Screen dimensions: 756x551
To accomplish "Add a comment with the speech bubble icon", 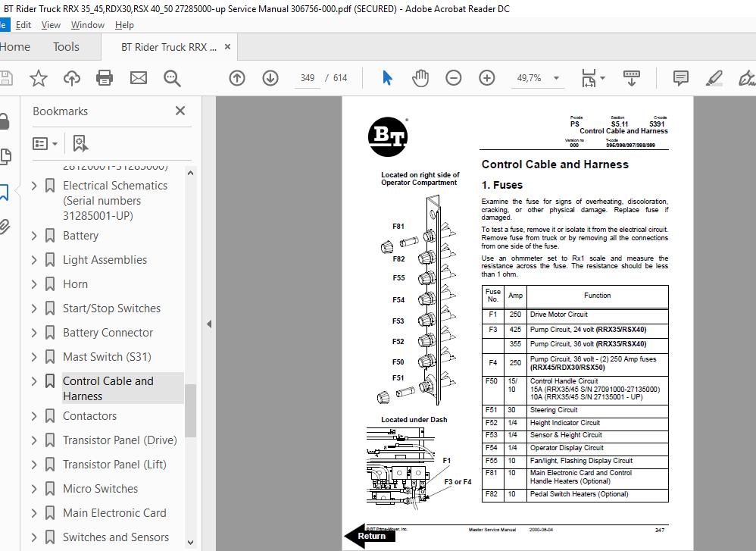I will pyautogui.click(x=680, y=77).
